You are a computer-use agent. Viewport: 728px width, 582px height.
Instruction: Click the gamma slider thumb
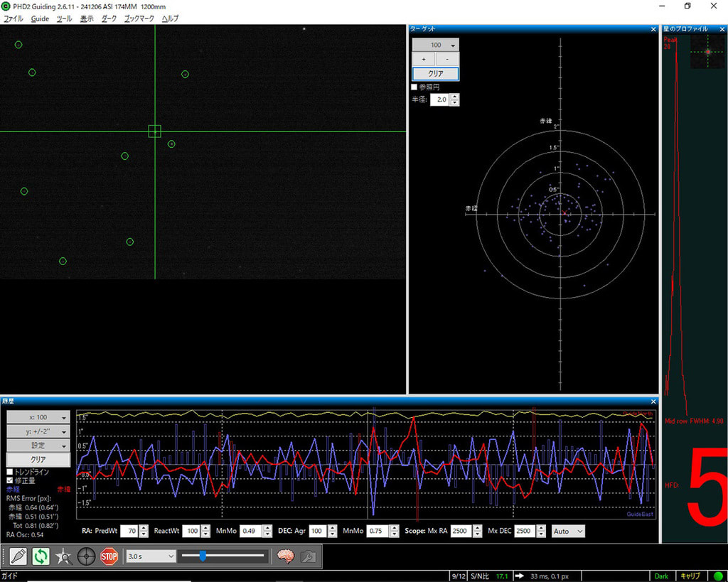click(203, 556)
